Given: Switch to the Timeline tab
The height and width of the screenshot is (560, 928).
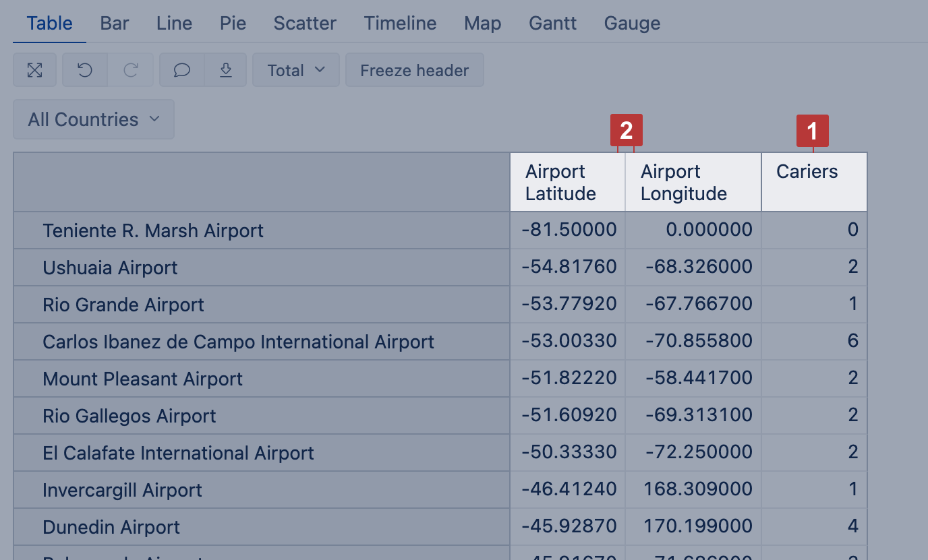Looking at the screenshot, I should [400, 23].
